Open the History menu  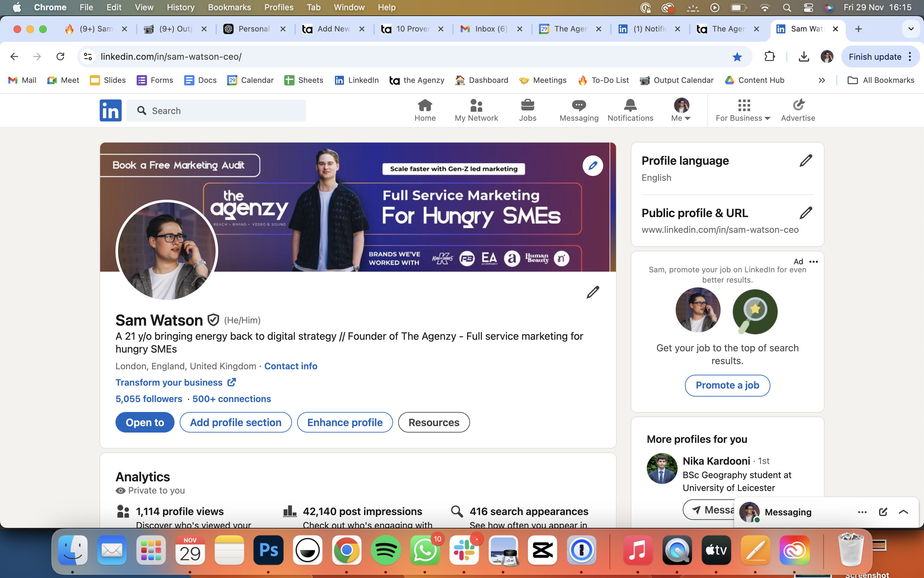pyautogui.click(x=181, y=7)
